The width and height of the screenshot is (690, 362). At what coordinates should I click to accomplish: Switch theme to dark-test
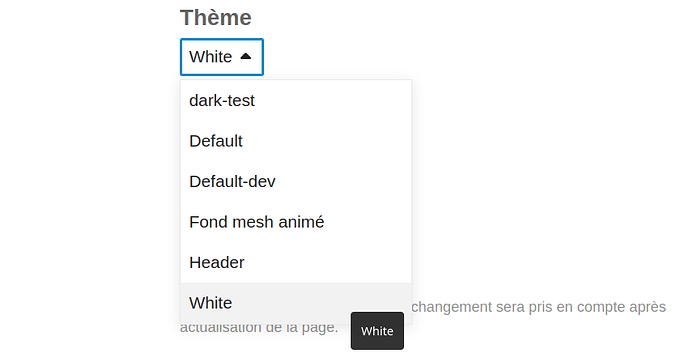[296, 101]
